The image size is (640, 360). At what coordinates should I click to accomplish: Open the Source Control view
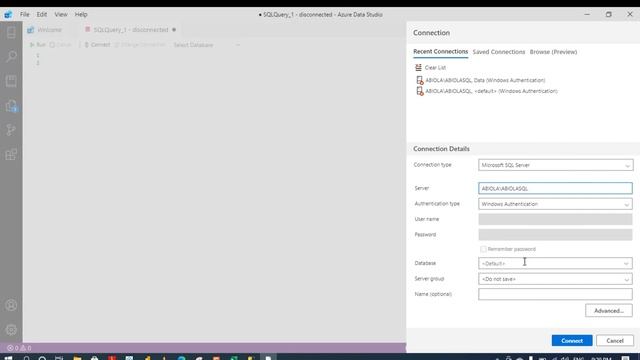pos(11,130)
